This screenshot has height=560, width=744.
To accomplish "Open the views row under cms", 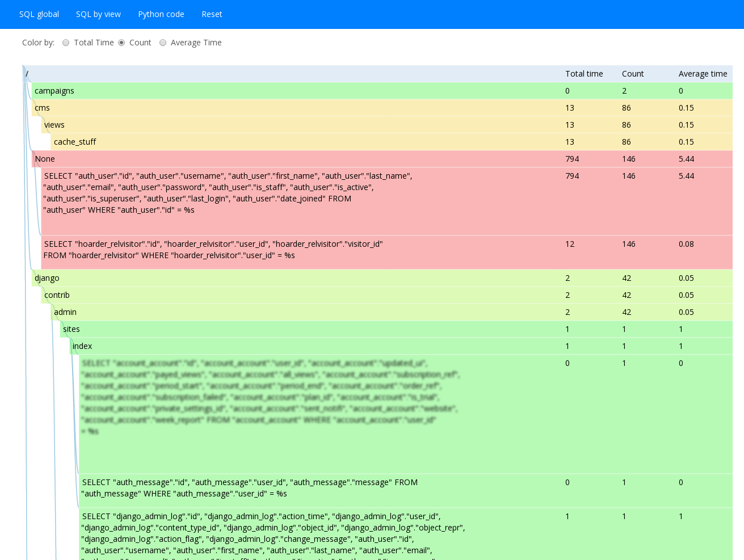I will pos(54,125).
